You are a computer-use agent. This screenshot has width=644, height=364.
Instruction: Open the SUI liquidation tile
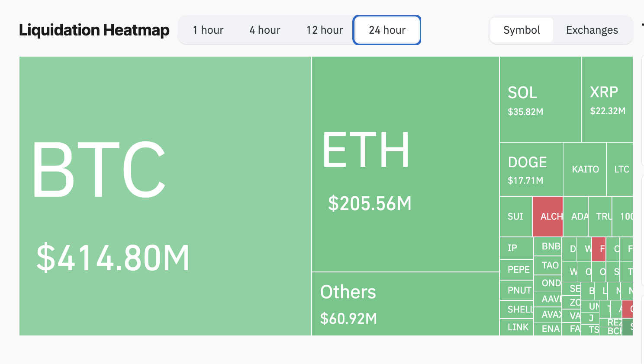[x=515, y=216]
